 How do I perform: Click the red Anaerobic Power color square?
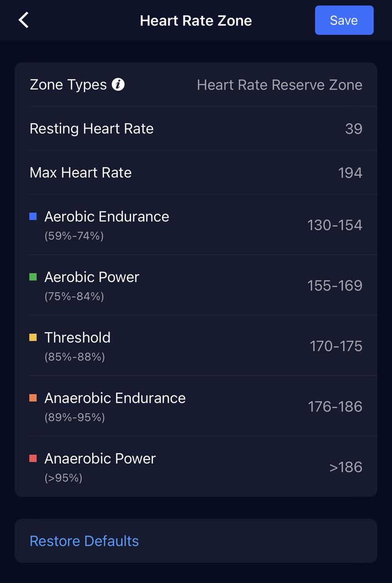tap(33, 459)
